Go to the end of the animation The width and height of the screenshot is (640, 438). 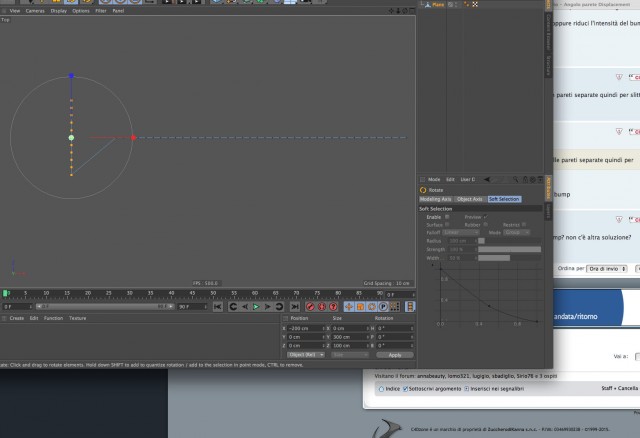[x=294, y=307]
